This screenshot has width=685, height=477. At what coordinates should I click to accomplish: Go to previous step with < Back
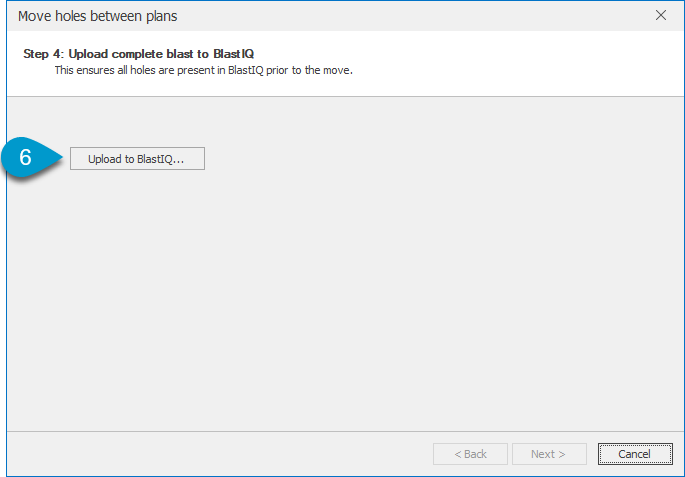pyautogui.click(x=470, y=454)
